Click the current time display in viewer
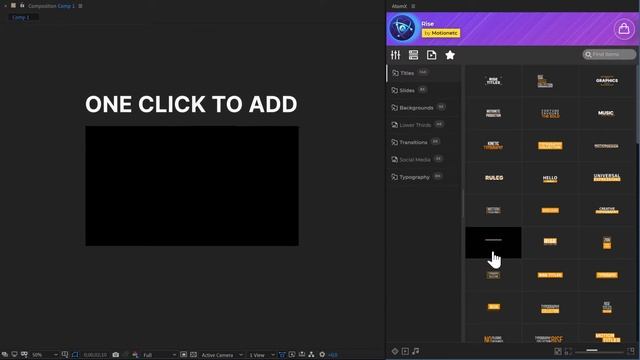The image size is (640, 360). [95, 355]
